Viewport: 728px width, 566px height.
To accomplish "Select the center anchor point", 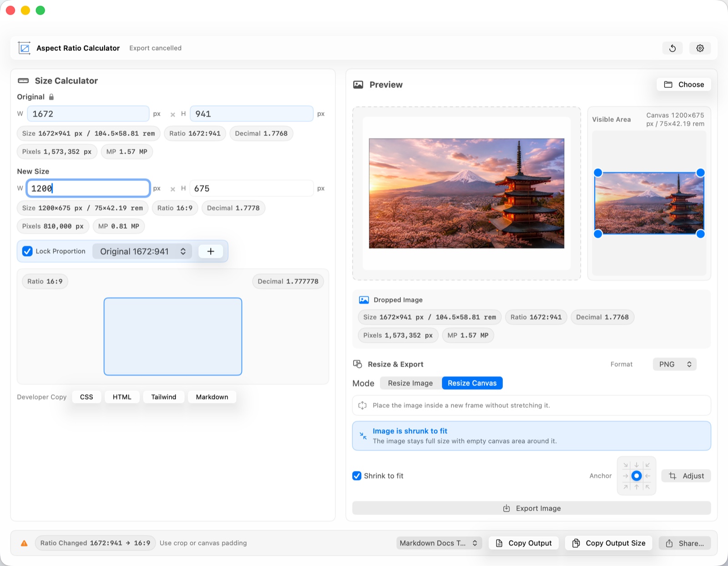I will point(637,476).
